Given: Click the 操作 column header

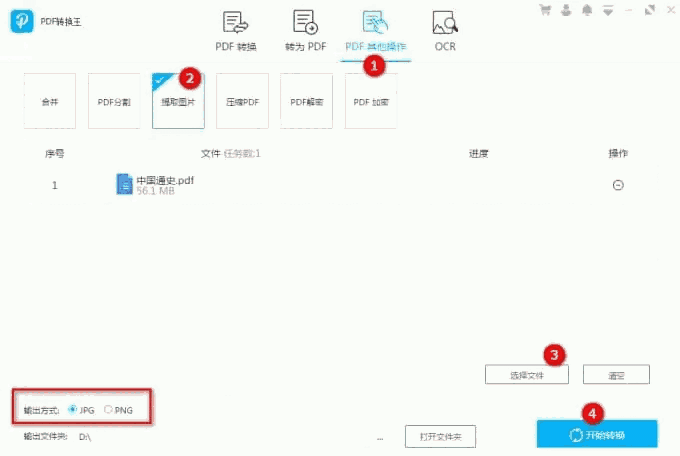Looking at the screenshot, I should click(618, 154).
